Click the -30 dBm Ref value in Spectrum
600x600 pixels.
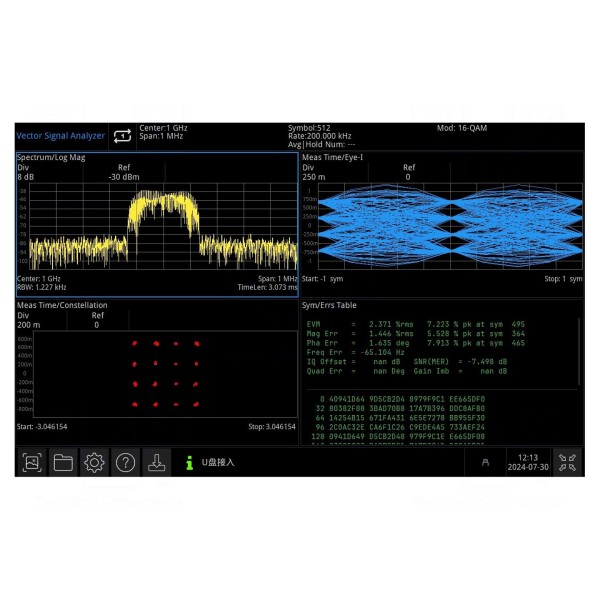123,177
